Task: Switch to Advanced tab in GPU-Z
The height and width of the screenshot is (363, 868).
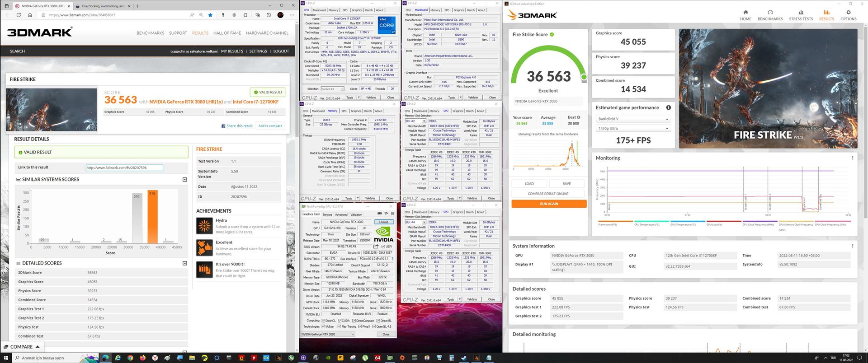Action: tap(341, 214)
